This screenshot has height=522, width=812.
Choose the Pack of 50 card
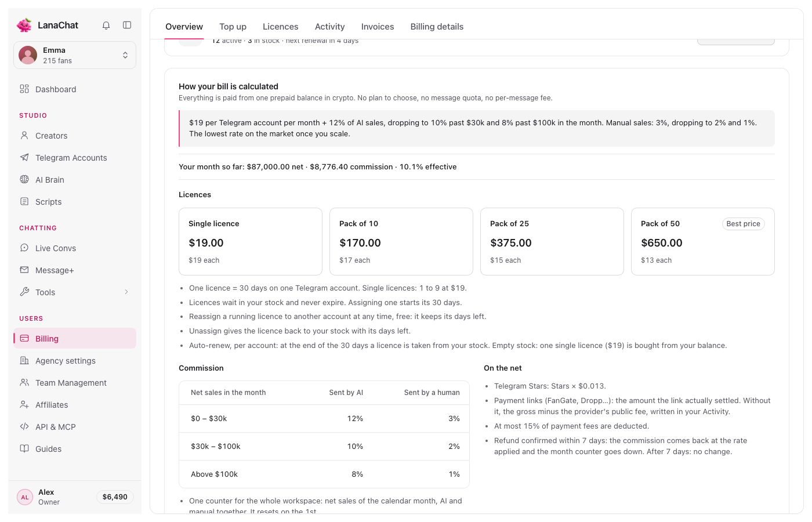[703, 241]
